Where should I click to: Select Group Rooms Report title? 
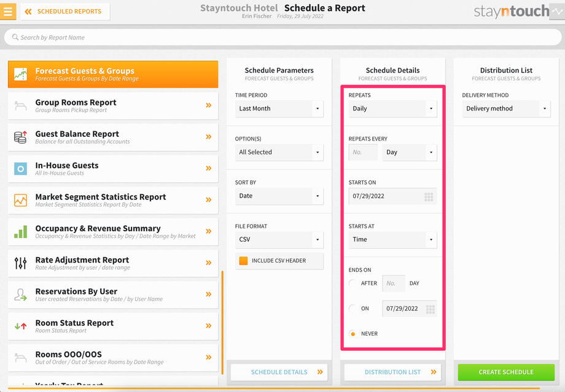[x=76, y=102]
